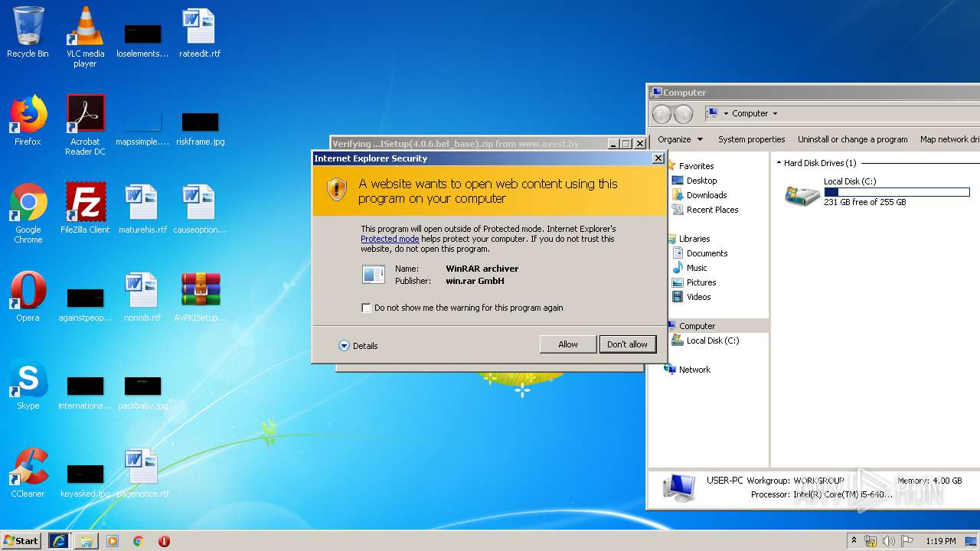Open the Opera browser shortcut
980x551 pixels.
[28, 296]
